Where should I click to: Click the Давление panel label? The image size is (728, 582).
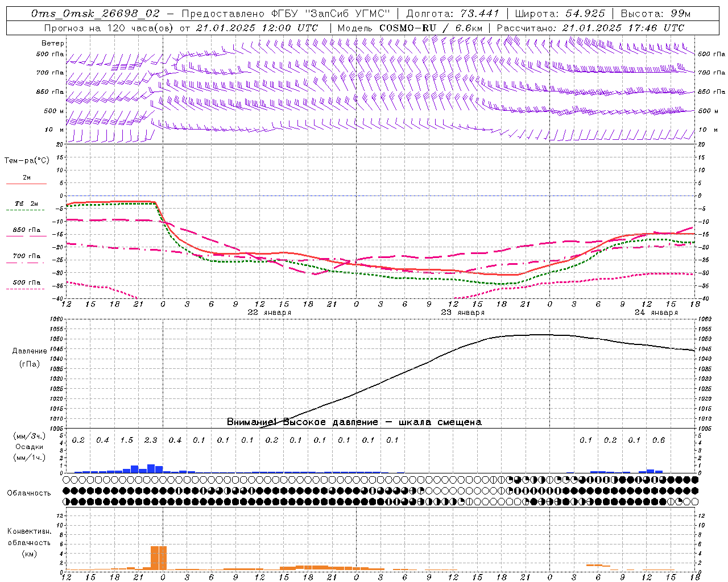pyautogui.click(x=30, y=351)
